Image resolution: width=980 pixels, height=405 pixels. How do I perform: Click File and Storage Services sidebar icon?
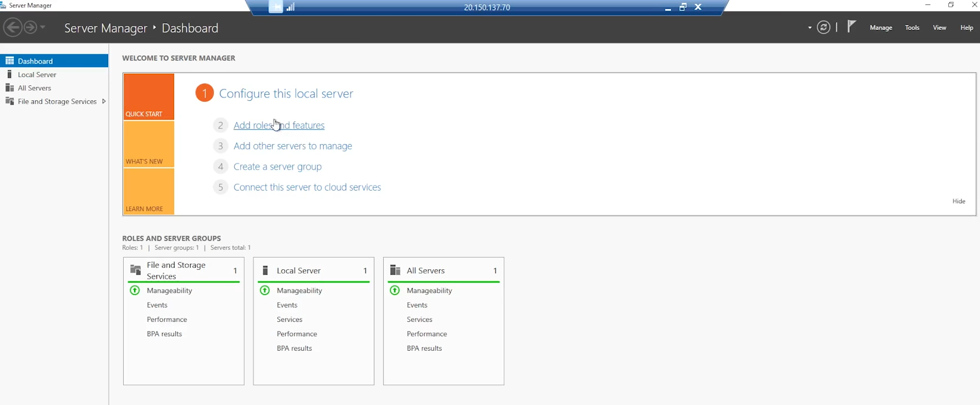tap(9, 101)
